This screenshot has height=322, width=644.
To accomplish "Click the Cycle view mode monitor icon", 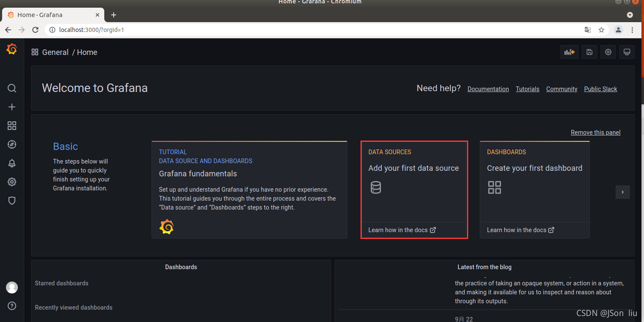I will 627,52.
